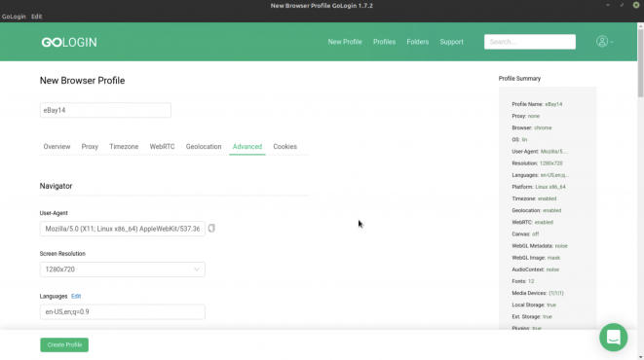Open the Screen Resolution dropdown
644x360 pixels.
coord(123,270)
